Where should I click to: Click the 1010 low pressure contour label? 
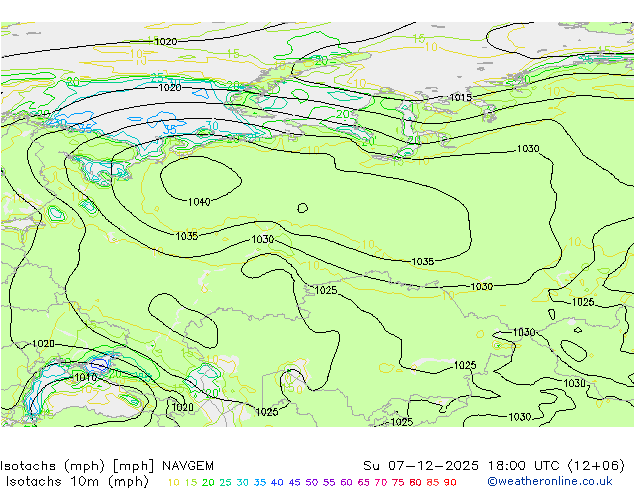[x=86, y=378]
